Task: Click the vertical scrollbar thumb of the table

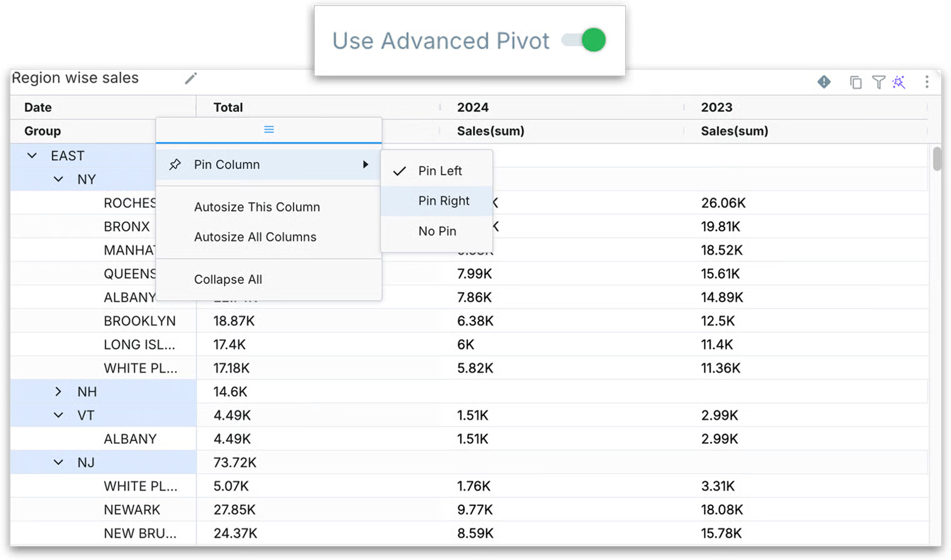Action: [936, 158]
